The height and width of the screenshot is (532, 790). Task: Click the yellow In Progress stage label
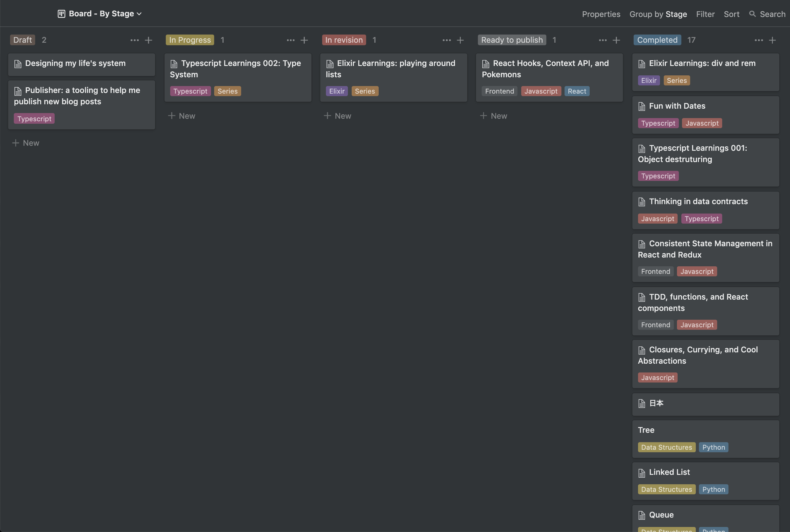click(190, 40)
